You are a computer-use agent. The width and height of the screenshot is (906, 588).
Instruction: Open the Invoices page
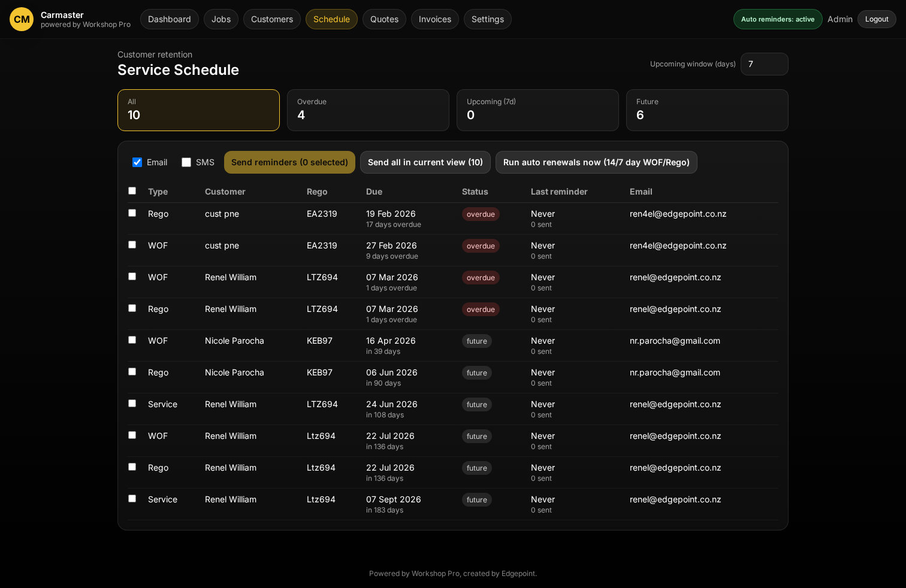[434, 19]
